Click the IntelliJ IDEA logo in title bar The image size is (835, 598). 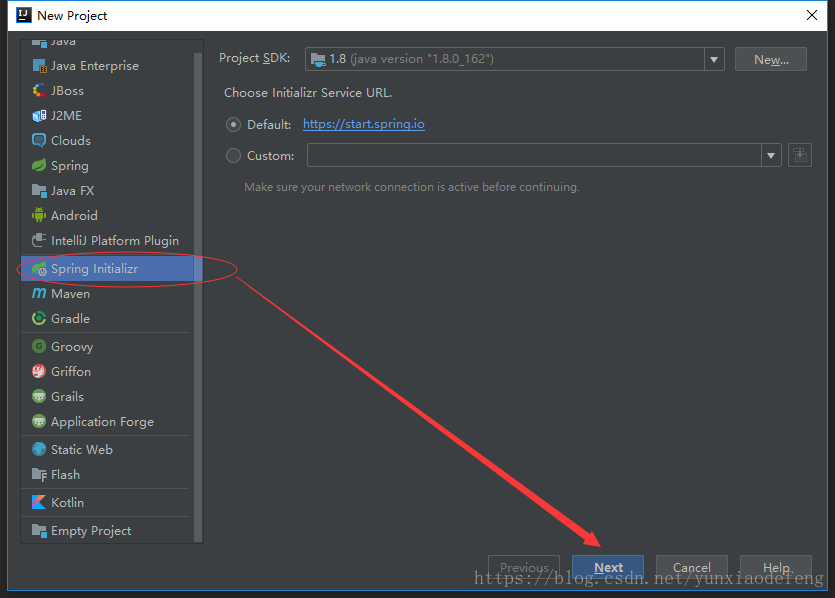tap(23, 15)
